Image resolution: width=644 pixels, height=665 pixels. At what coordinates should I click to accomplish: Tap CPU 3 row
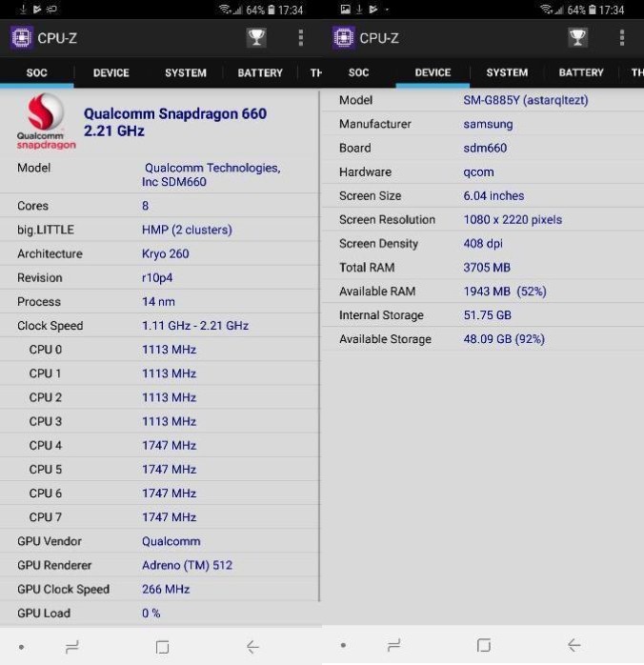click(159, 421)
